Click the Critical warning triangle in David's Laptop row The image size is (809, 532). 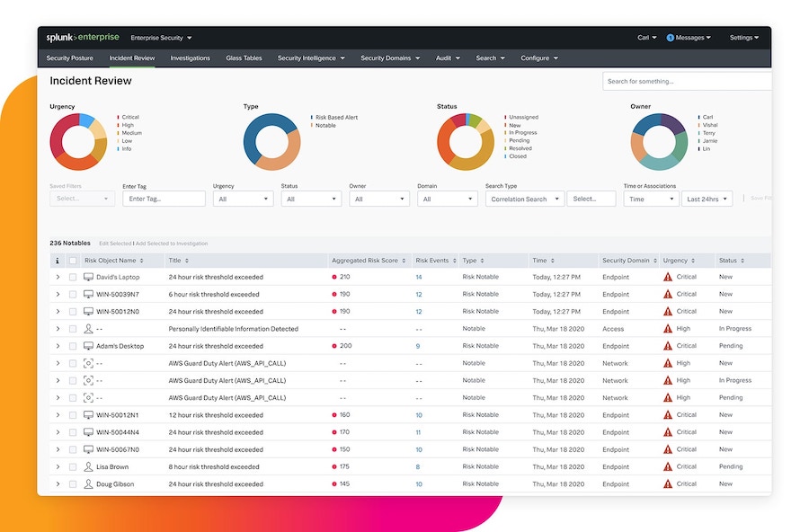667,277
